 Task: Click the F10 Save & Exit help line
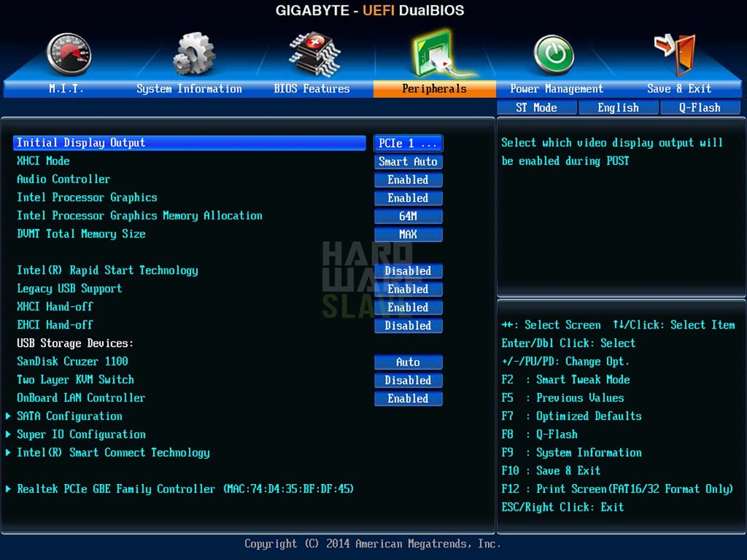point(551,470)
